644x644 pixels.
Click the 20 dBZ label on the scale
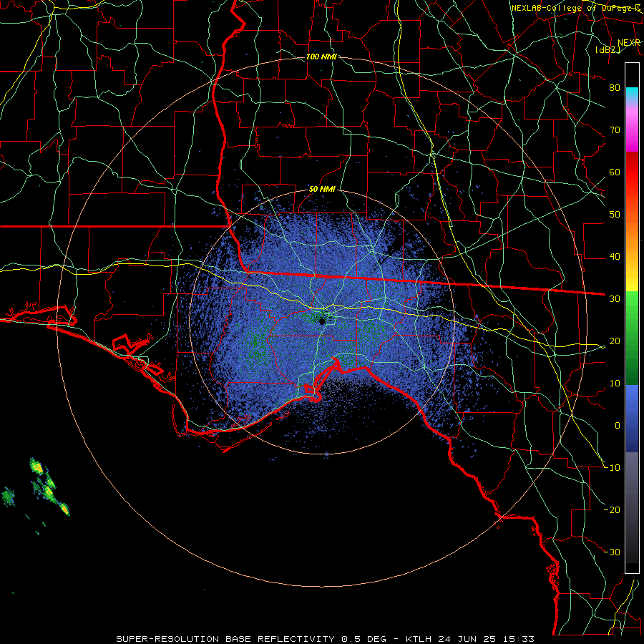pyautogui.click(x=615, y=341)
